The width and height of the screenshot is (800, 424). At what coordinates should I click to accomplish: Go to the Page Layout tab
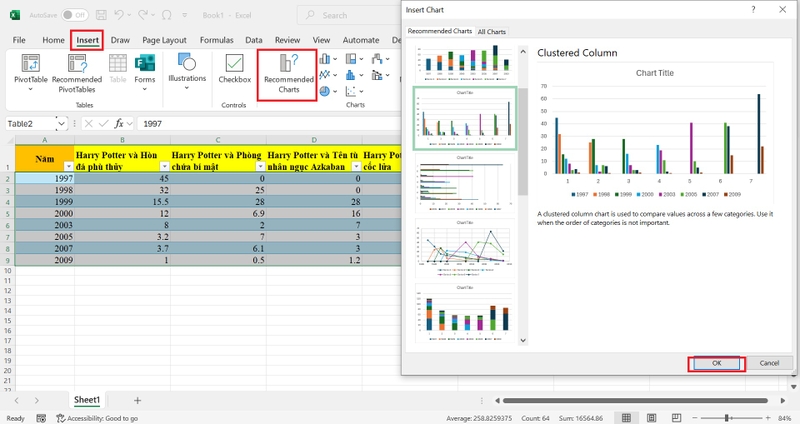[x=164, y=40]
